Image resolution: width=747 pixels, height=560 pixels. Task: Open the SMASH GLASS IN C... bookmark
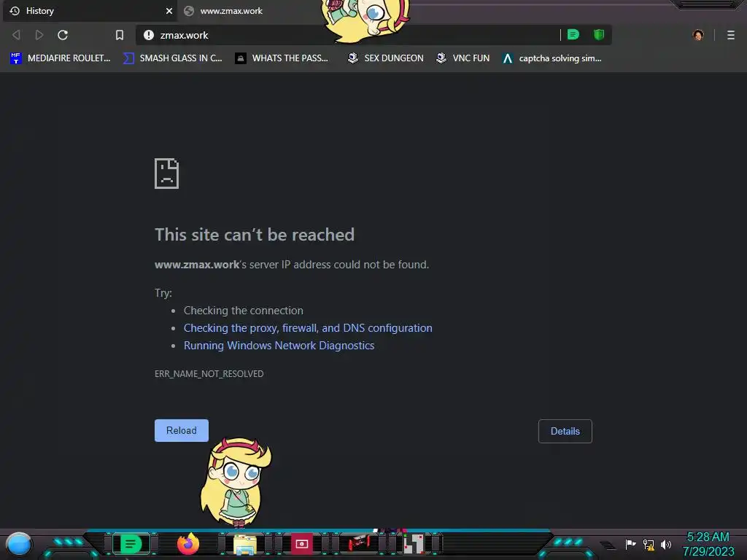pos(172,58)
